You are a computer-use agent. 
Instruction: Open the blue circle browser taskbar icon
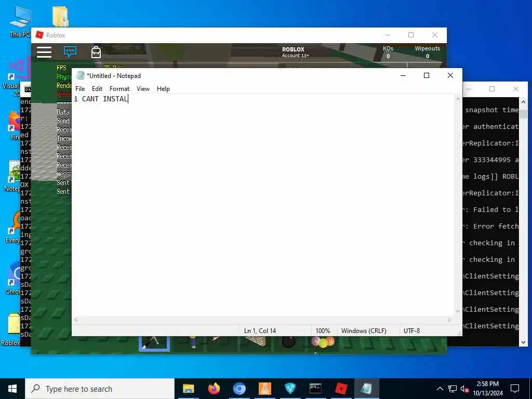tap(239, 389)
